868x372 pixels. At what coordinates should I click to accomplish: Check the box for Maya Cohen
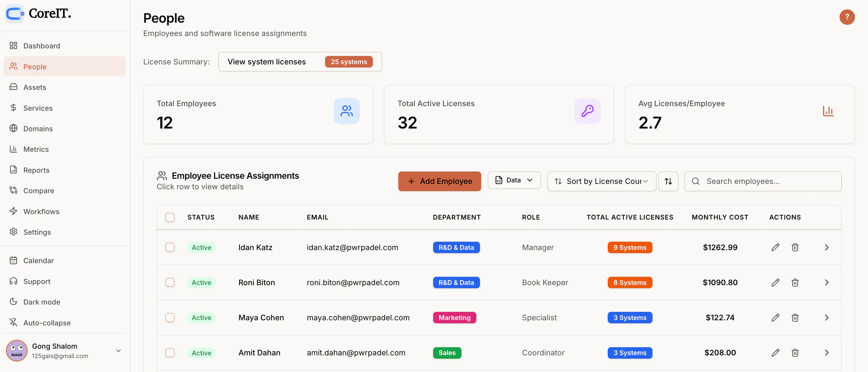pyautogui.click(x=170, y=318)
